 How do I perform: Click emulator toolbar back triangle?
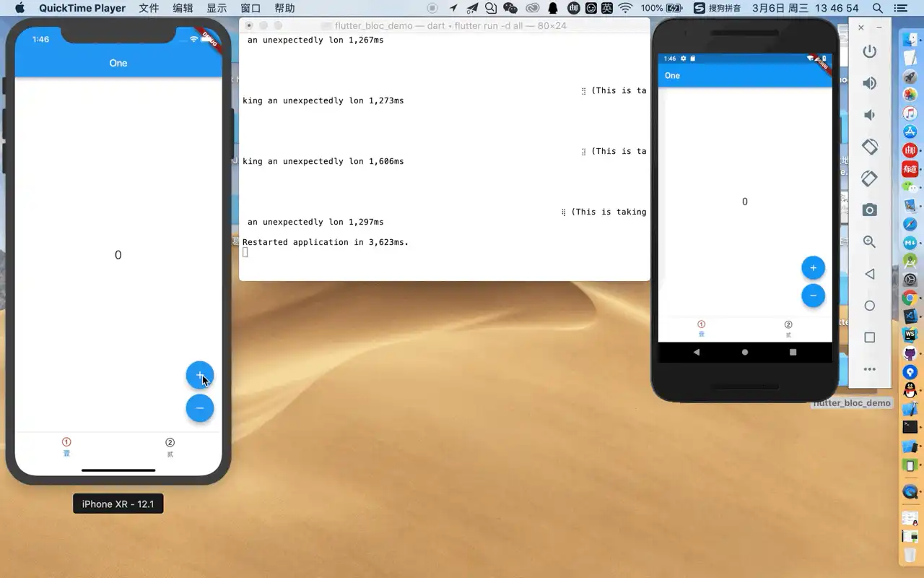pos(870,274)
